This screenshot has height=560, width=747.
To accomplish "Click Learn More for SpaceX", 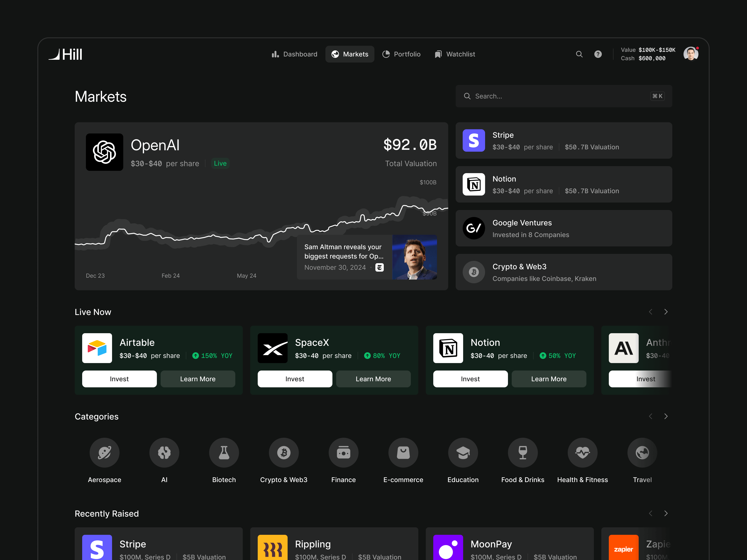I will click(373, 379).
